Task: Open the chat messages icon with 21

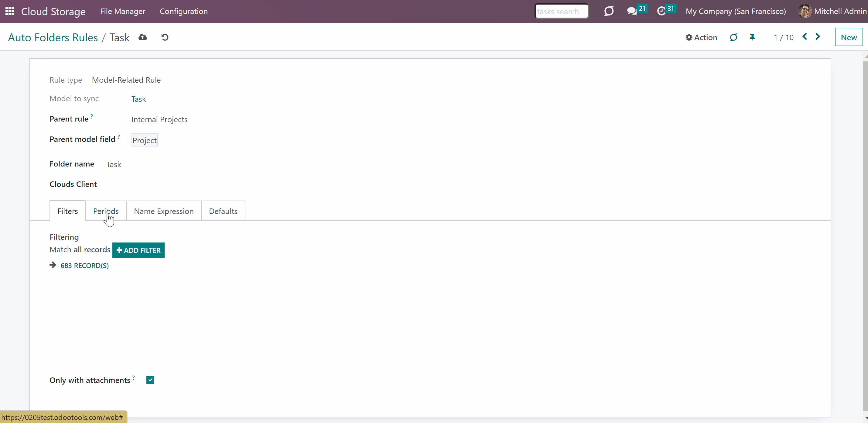Action: point(636,11)
